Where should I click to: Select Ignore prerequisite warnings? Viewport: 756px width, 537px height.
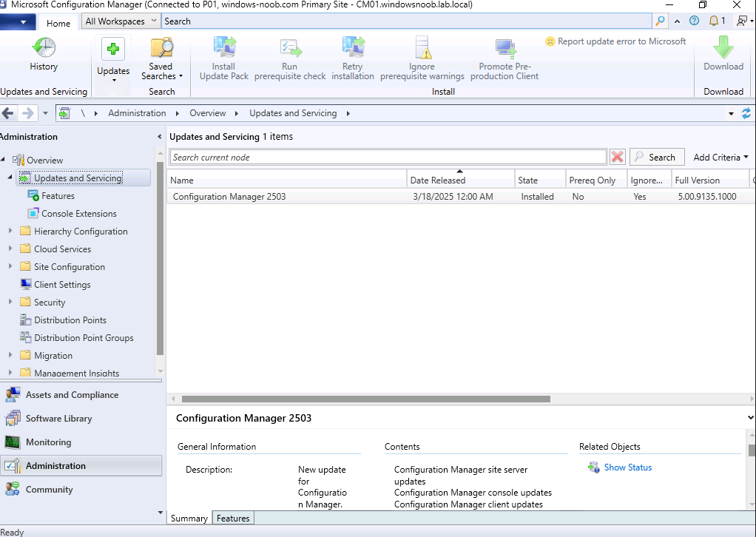[422, 58]
